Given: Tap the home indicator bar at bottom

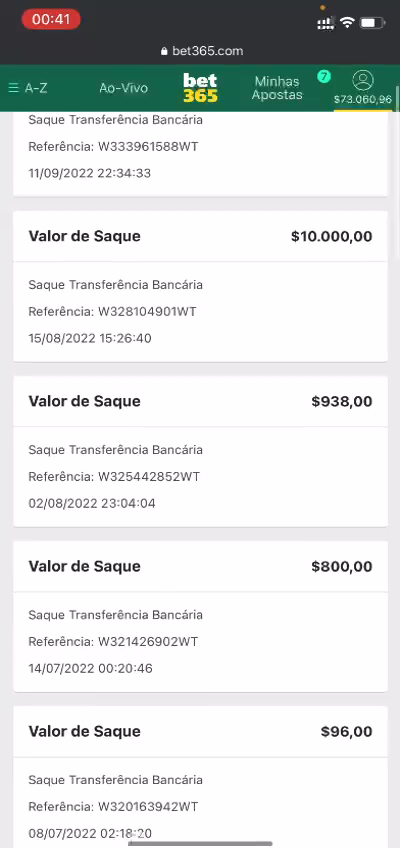Looking at the screenshot, I should (x=201, y=843).
